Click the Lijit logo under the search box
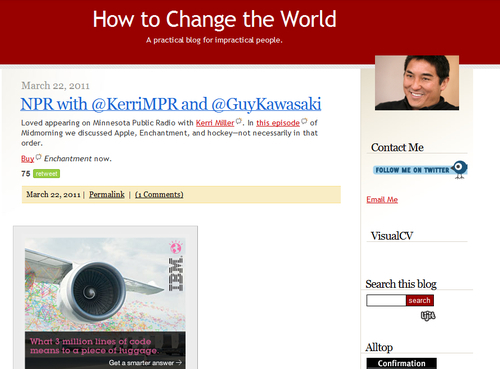This screenshot has width=500, height=369. tap(428, 315)
